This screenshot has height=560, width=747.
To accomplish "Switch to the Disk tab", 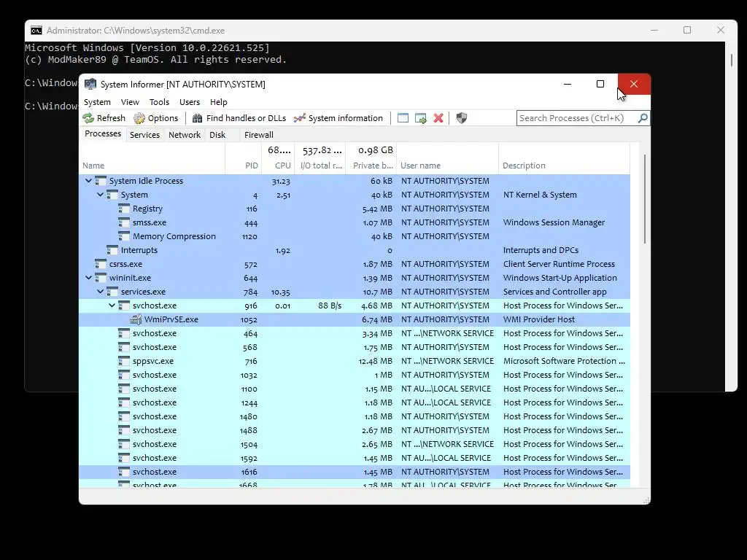I will point(217,135).
